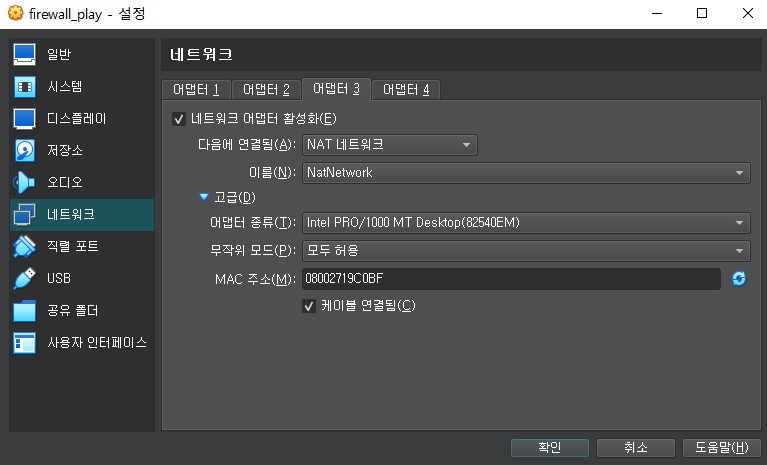The image size is (767, 465).
Task: Open the 공유 폴더 (Shared Folder) icon
Action: [24, 310]
